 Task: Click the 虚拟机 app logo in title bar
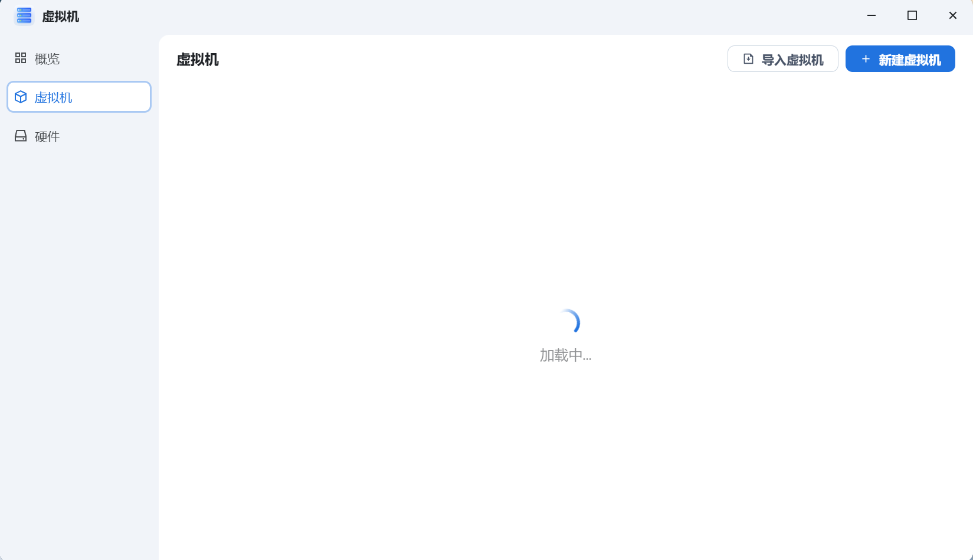(24, 16)
